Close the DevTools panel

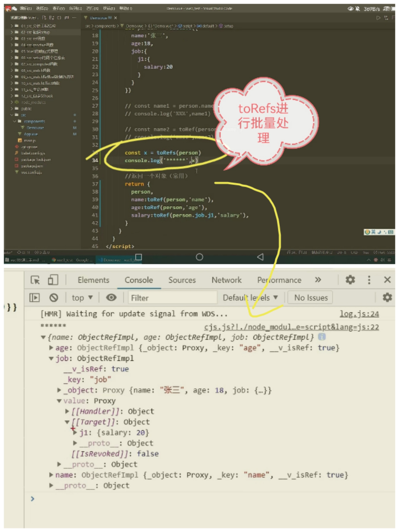(x=387, y=280)
